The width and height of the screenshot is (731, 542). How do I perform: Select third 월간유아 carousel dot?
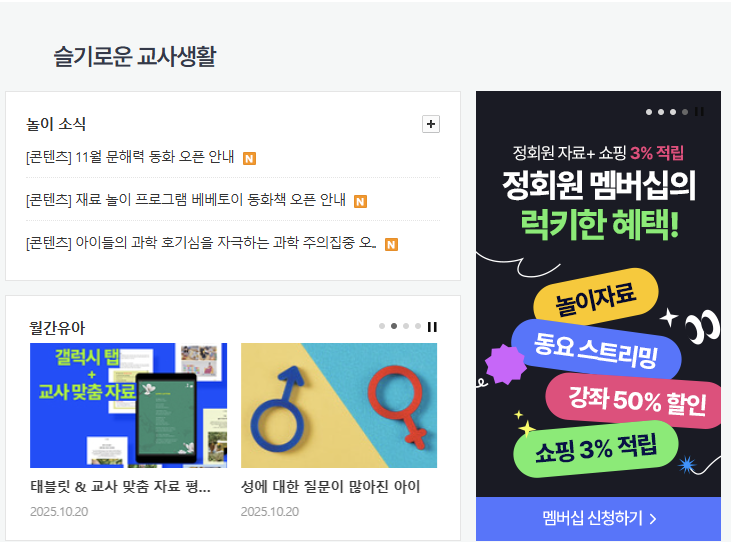(406, 326)
